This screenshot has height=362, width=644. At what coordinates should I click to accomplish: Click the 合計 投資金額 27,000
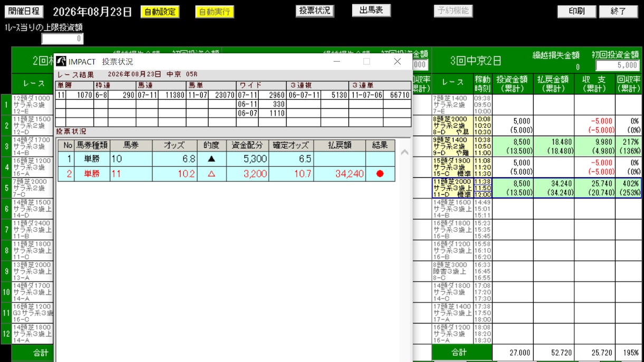point(513,353)
